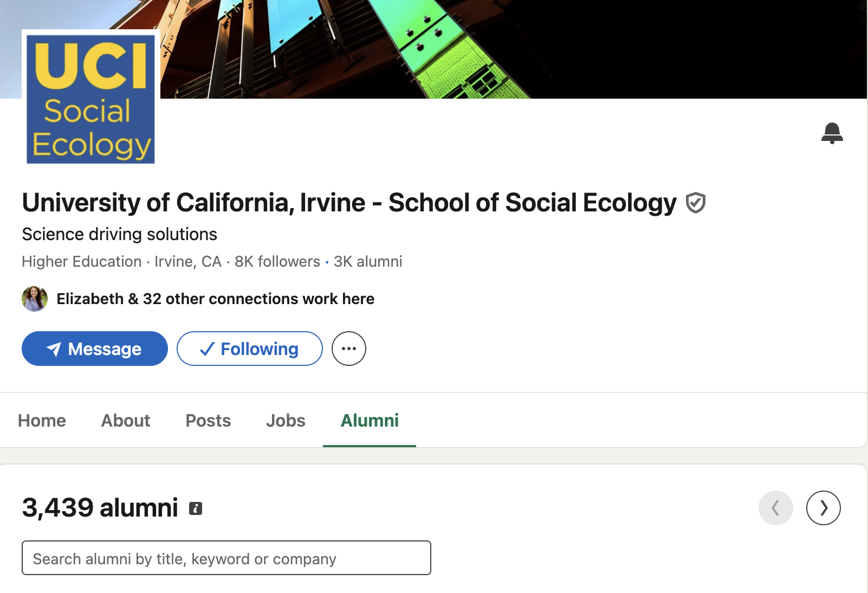Click the verified shield badge
This screenshot has height=593, width=868.
(695, 203)
